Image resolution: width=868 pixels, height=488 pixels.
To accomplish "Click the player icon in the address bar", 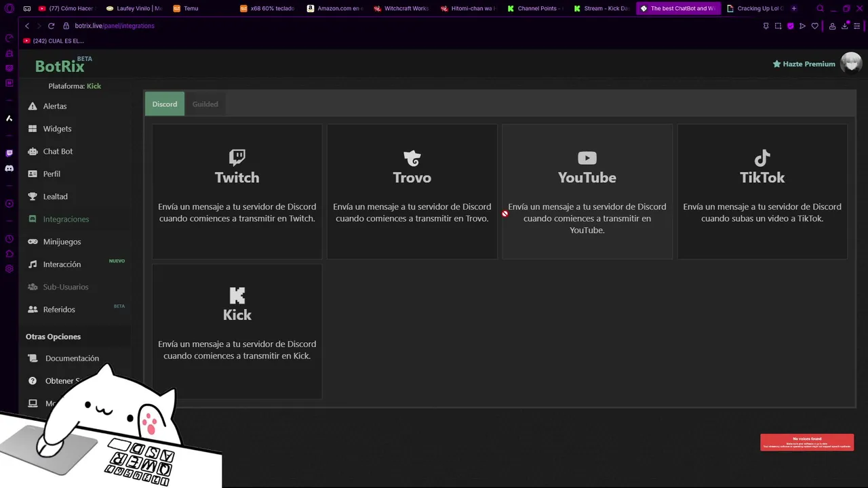I will (802, 26).
